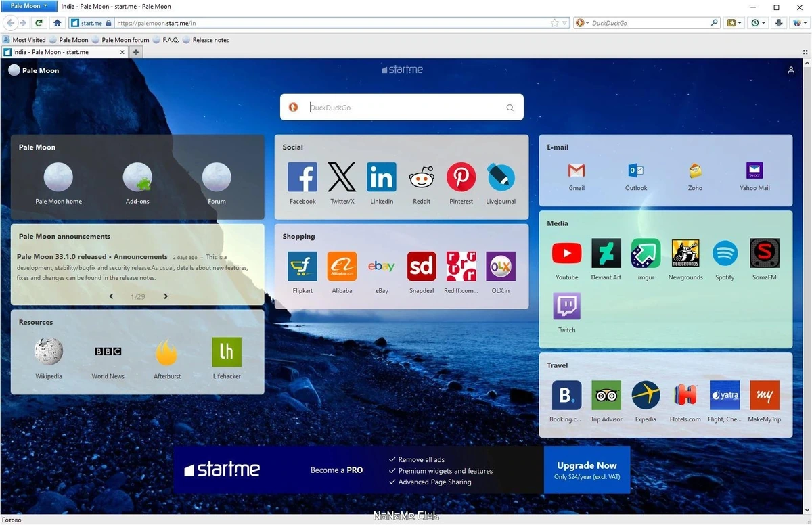Expand the bookmarks toolbar button dropdown
812x525 pixels.
coord(740,23)
